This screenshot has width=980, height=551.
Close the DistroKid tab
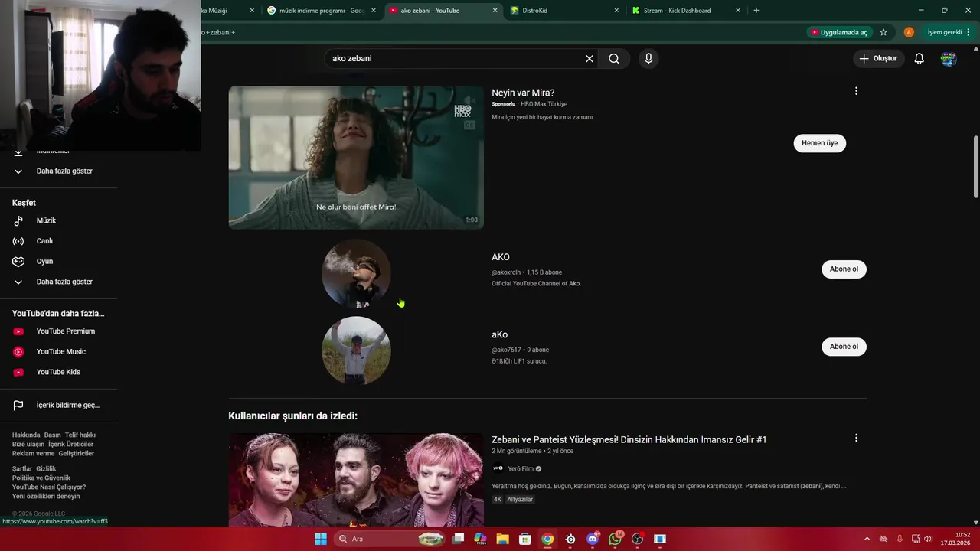click(x=616, y=11)
